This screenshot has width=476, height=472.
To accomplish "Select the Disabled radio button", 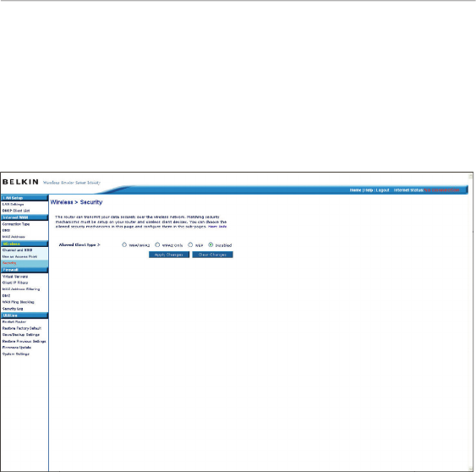I will (x=211, y=244).
